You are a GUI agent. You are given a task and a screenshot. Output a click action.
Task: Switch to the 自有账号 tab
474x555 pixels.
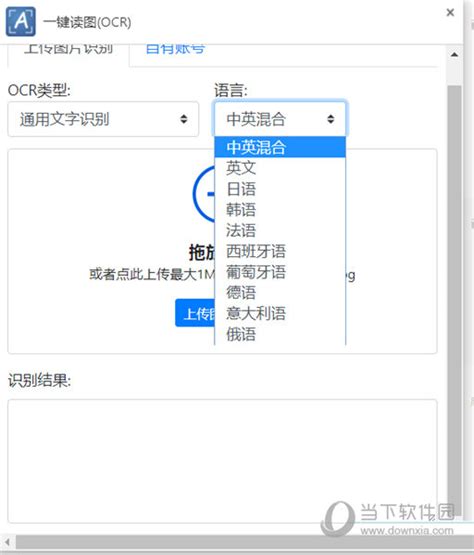[175, 50]
